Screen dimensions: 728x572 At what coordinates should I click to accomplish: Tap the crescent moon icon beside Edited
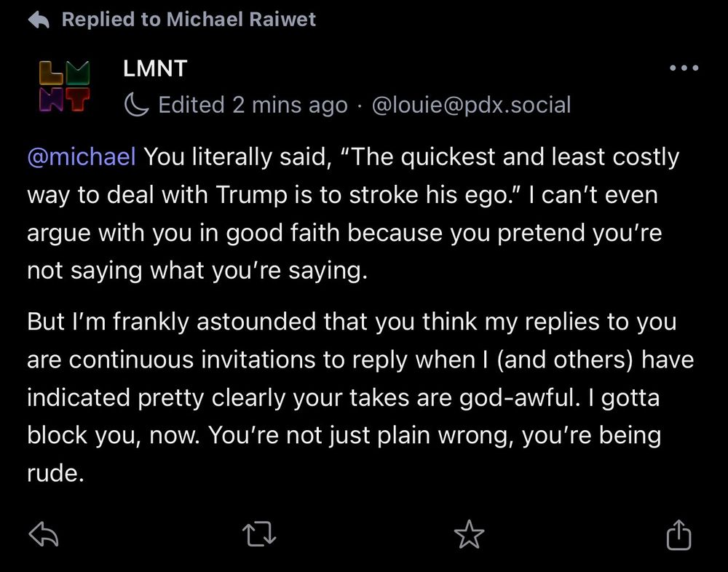pyautogui.click(x=137, y=105)
